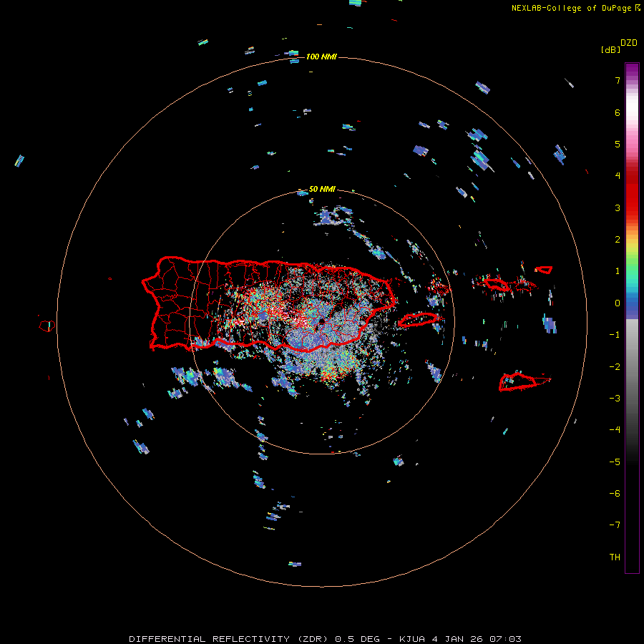This screenshot has width=644, height=644.
Task: Click the TH threshold label on scale
Action: click(x=615, y=557)
